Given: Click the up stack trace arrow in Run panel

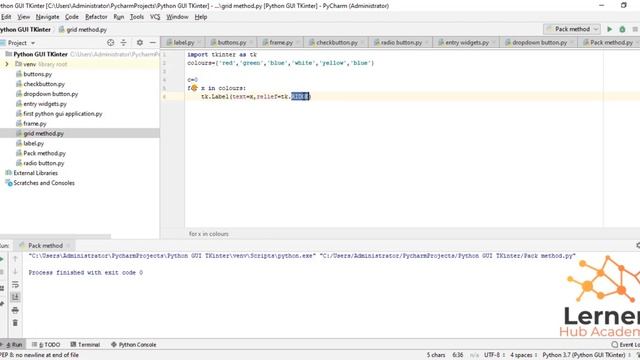Looking at the screenshot, I should (x=15, y=258).
